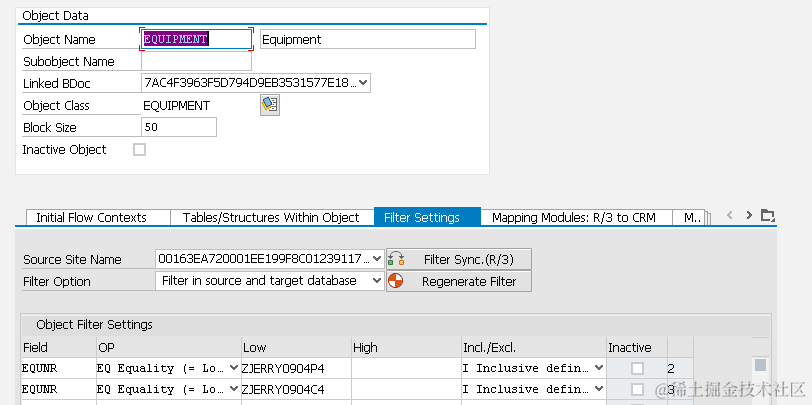
Task: Open OP dropdown for ZJERRY0904P4 row
Action: (x=234, y=368)
